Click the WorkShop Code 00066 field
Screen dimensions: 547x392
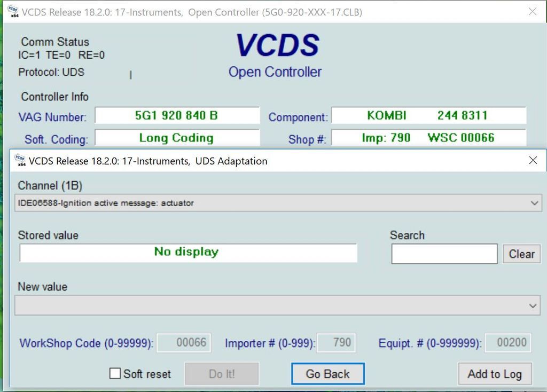(184, 343)
